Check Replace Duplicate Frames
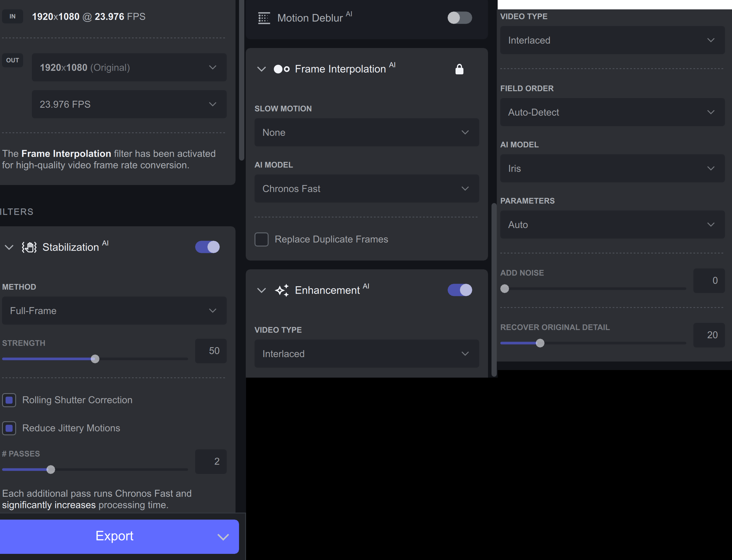Viewport: 732px width, 560px height. pyautogui.click(x=262, y=239)
